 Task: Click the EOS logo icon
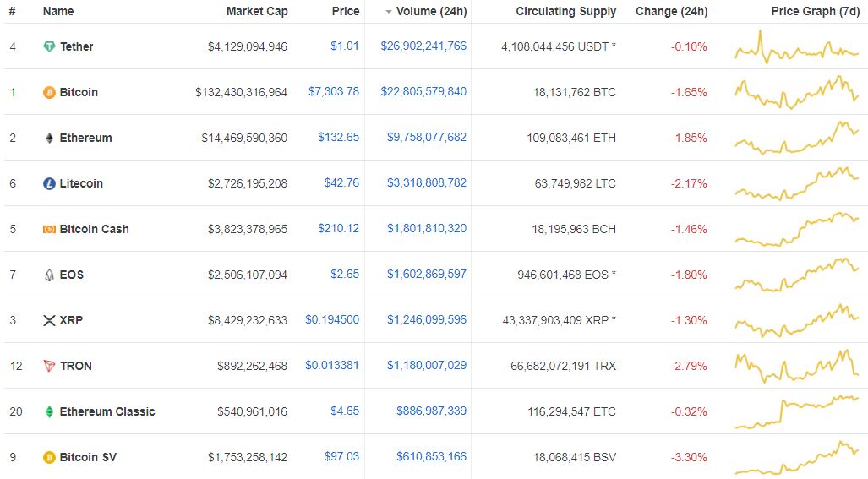pyautogui.click(x=49, y=275)
